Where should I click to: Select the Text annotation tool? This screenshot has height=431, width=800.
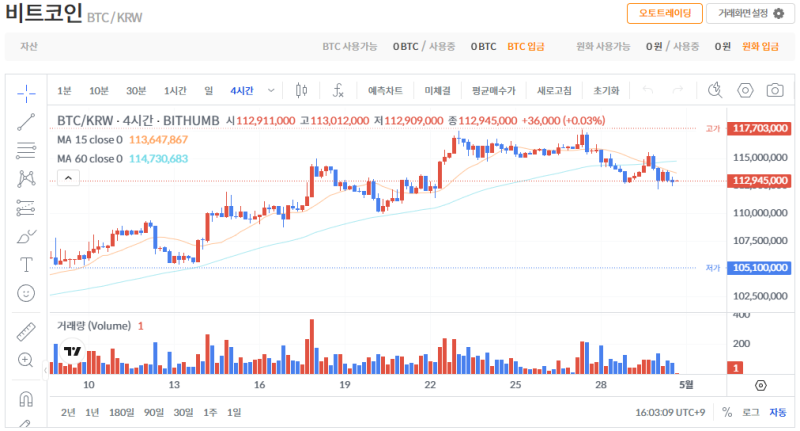(x=26, y=265)
